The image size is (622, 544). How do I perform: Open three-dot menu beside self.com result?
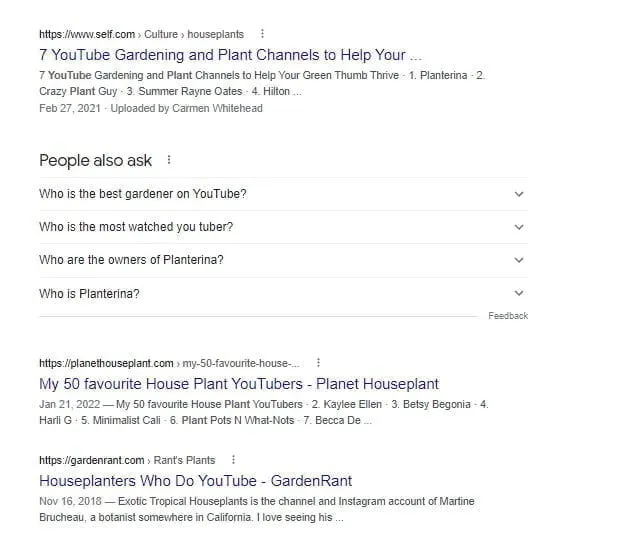[x=263, y=34]
